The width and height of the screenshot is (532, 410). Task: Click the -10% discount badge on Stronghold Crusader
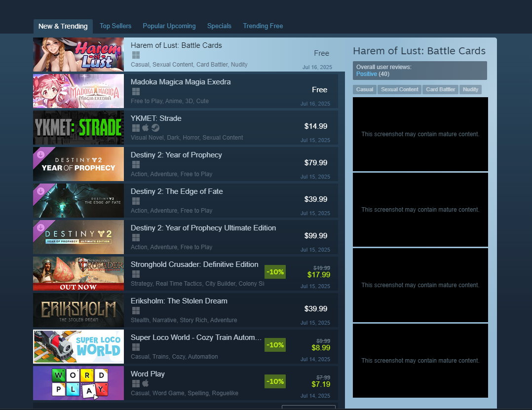(275, 272)
